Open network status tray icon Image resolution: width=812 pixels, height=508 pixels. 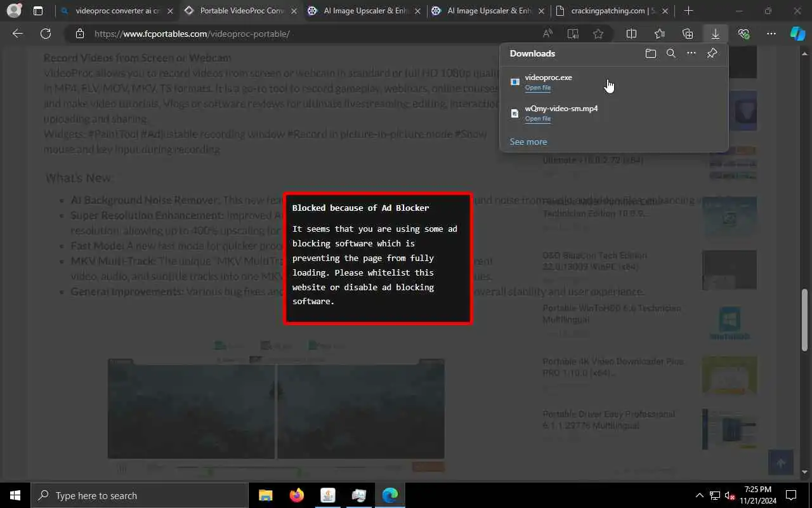coord(715,495)
